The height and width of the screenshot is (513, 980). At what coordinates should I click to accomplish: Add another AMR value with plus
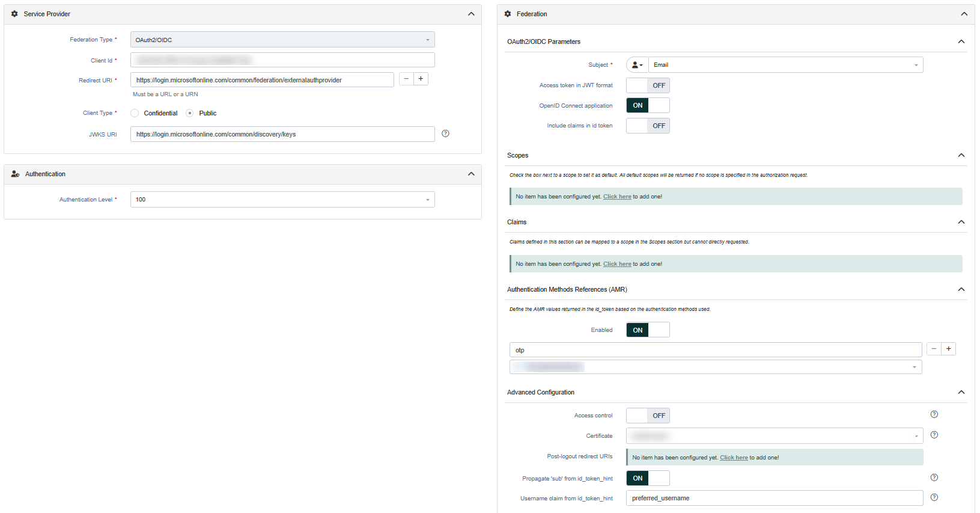pyautogui.click(x=948, y=349)
